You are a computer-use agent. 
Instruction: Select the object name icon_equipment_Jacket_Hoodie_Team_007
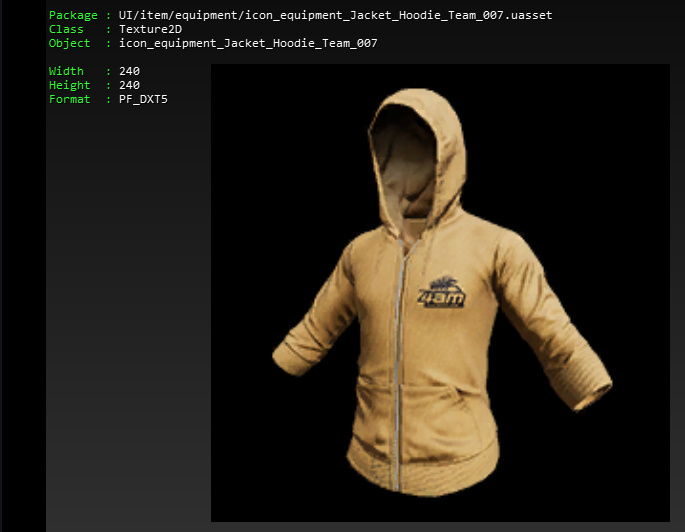(x=248, y=44)
